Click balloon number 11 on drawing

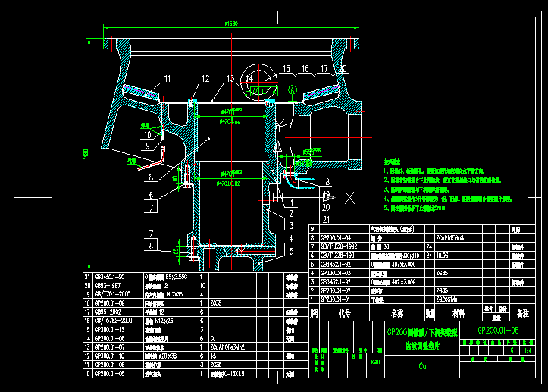click(168, 79)
